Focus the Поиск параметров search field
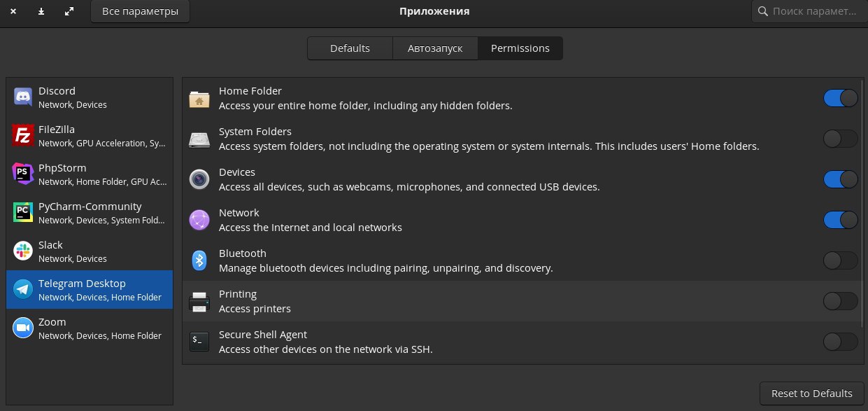868x411 pixels. 809,11
